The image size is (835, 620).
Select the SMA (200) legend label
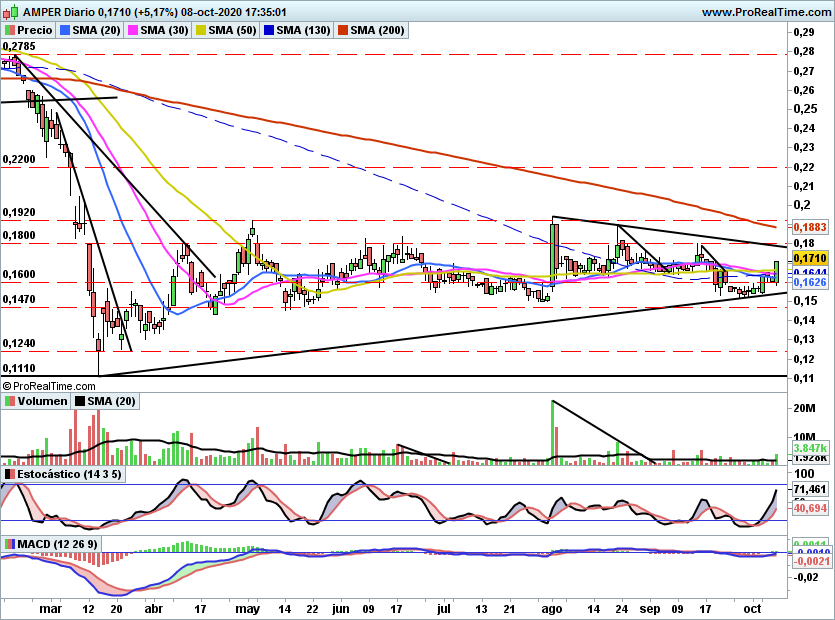377,30
